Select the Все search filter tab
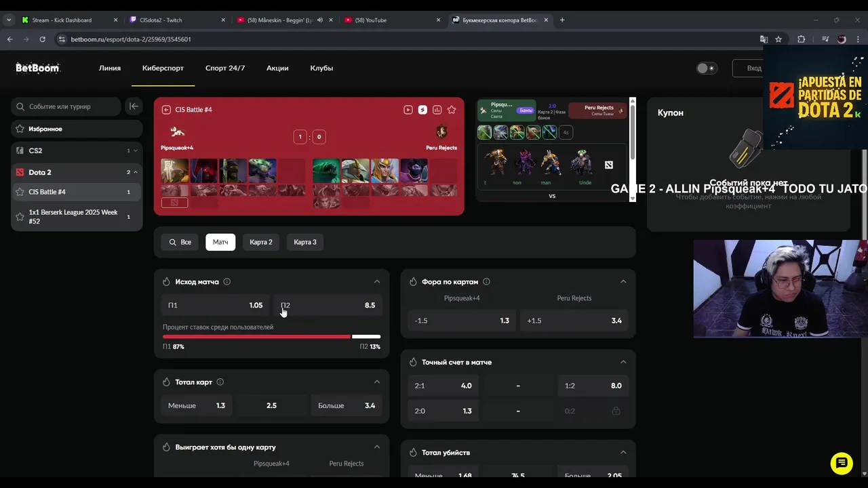Screen dimensions: 868x488 tap(180, 242)
